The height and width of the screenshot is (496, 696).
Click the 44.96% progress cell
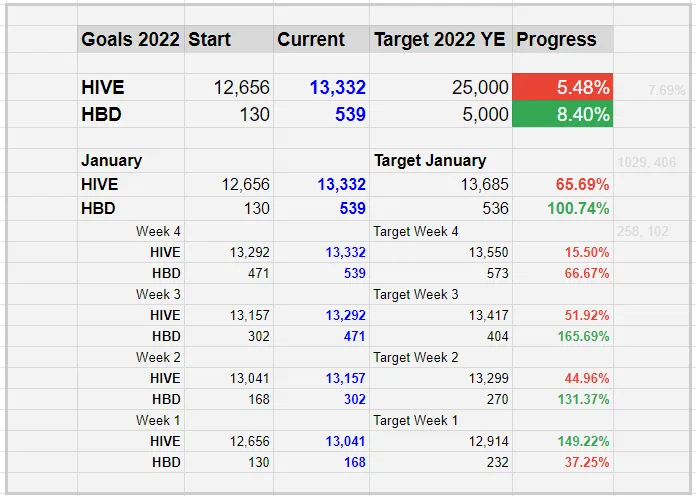point(563,378)
